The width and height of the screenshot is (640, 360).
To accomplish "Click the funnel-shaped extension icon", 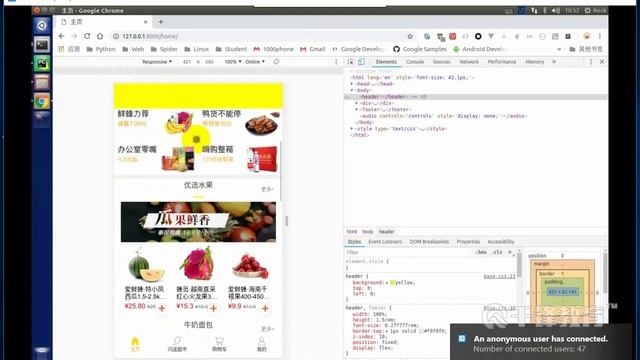I will tap(491, 36).
